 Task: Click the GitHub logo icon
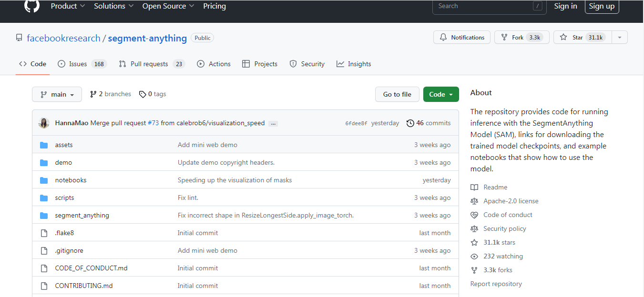(x=32, y=6)
